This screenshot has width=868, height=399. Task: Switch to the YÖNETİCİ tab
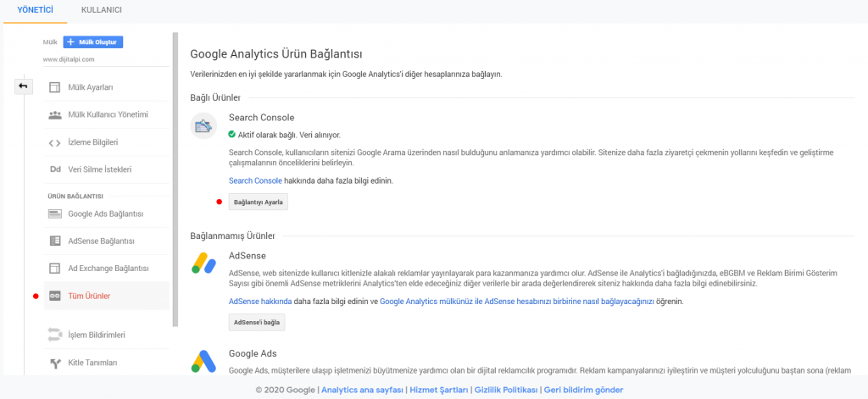(x=35, y=10)
